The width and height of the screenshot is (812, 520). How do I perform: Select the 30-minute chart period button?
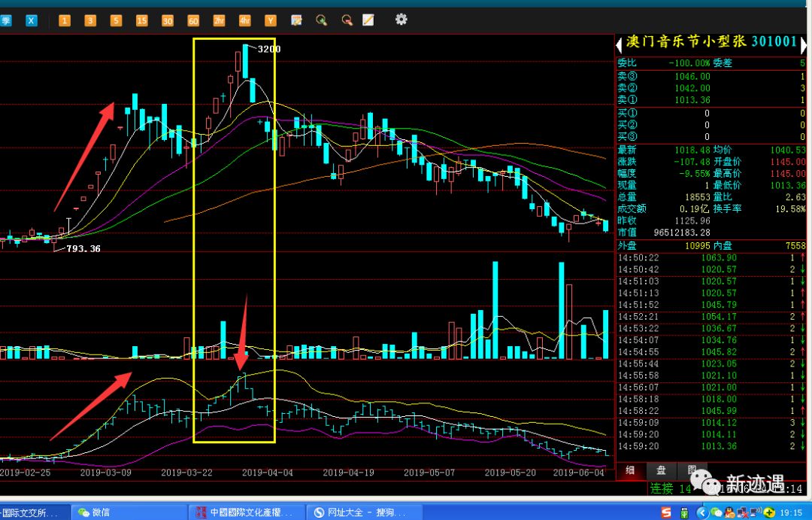click(167, 21)
